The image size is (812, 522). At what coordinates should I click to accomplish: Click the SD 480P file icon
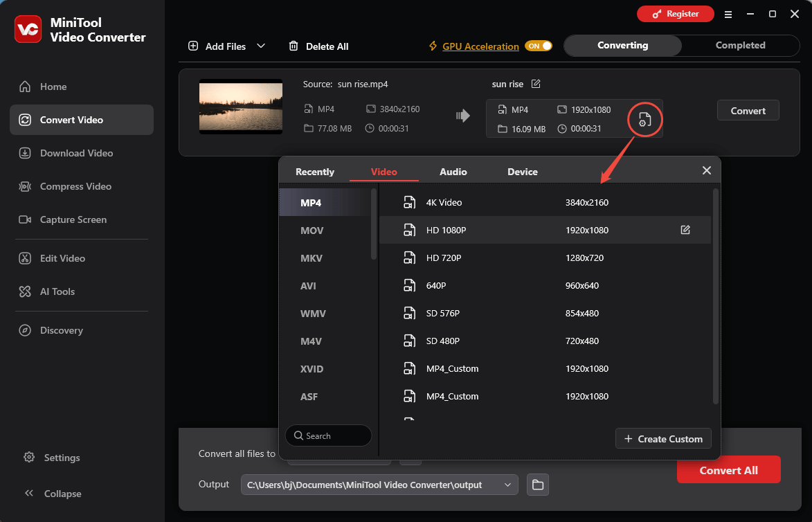pos(409,341)
